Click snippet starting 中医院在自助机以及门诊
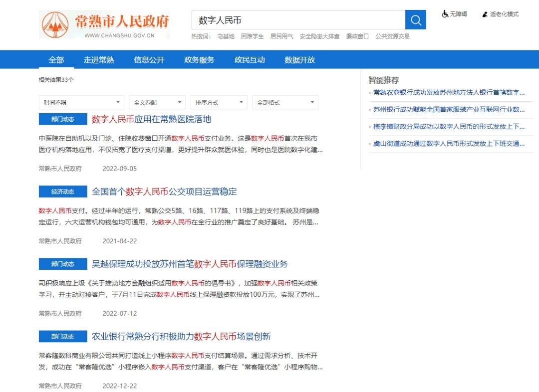The height and width of the screenshot is (392, 539). click(x=181, y=144)
